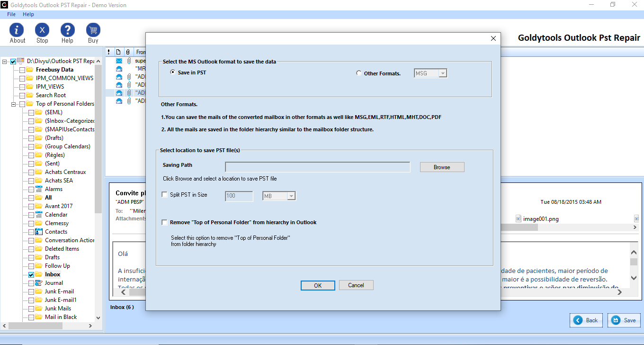644x345 pixels.
Task: Select the Avant 2017 folder label
Action: [59, 206]
